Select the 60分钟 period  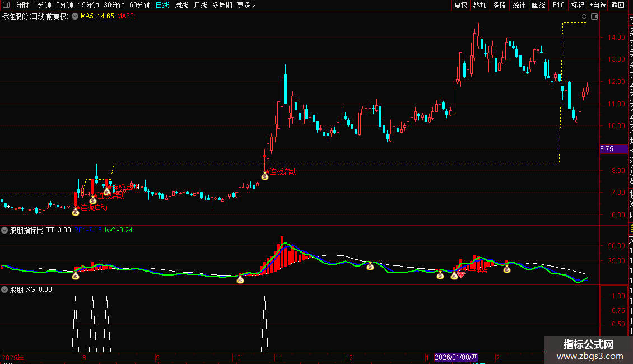(139, 5)
